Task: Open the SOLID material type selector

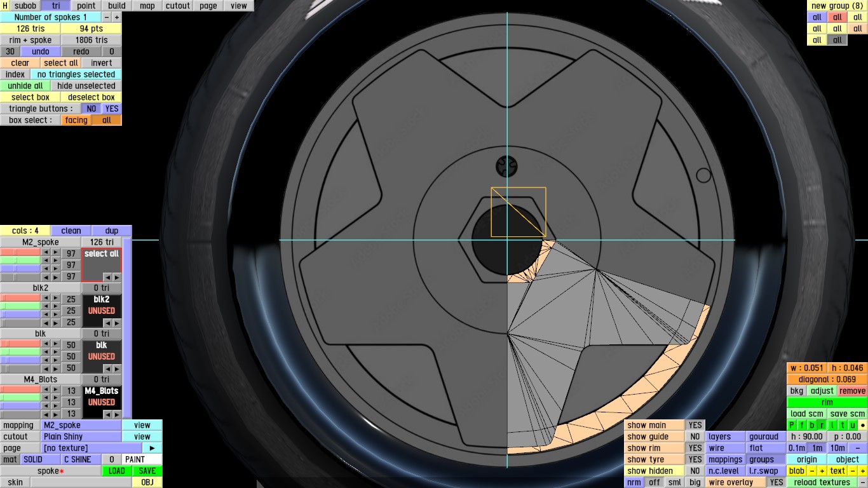Action: [41, 459]
